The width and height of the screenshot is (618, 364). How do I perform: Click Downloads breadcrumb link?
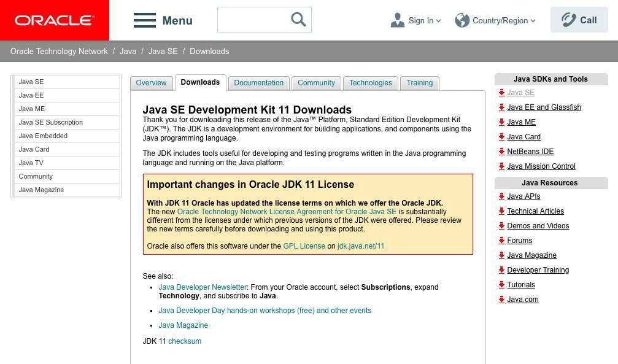[x=209, y=52]
